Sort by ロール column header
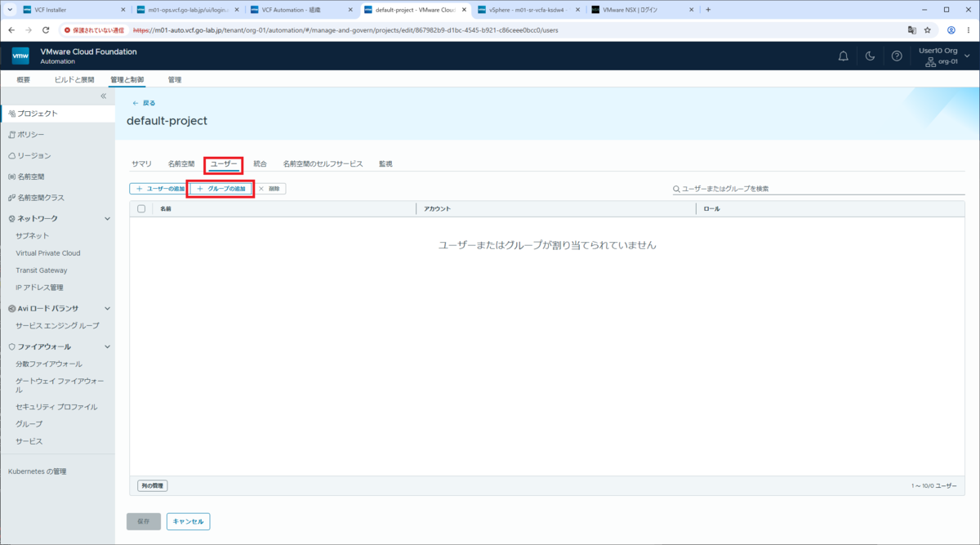980x545 pixels. (711, 208)
